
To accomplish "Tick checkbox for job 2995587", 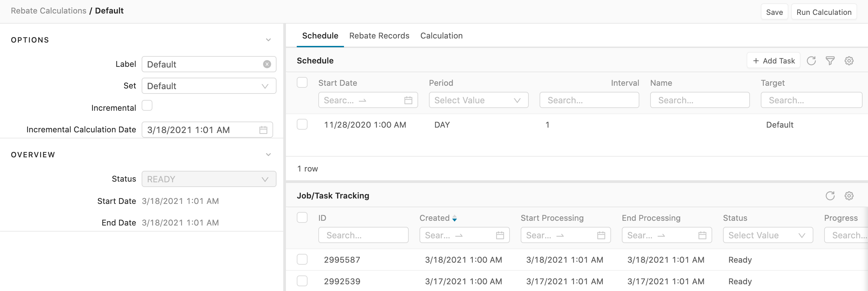I will click(302, 260).
